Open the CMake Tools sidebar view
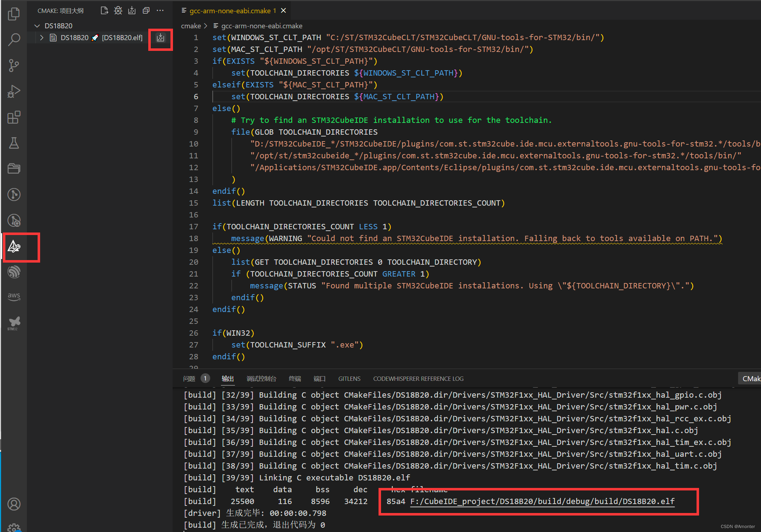 click(14, 246)
